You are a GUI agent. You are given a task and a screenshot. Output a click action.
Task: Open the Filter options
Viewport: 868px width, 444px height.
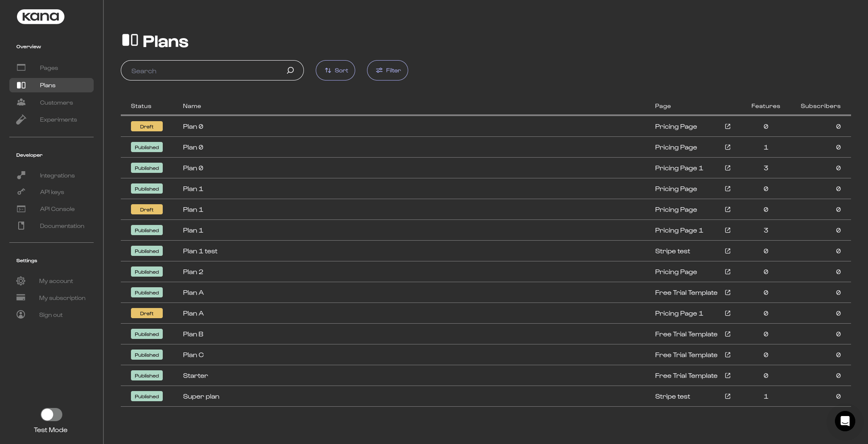387,70
